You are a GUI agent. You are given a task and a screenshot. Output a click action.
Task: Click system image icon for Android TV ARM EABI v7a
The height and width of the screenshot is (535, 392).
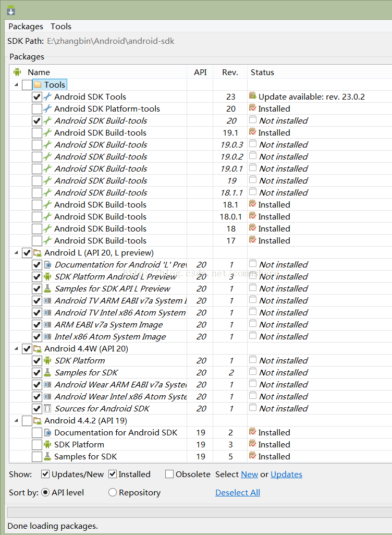coord(48,300)
